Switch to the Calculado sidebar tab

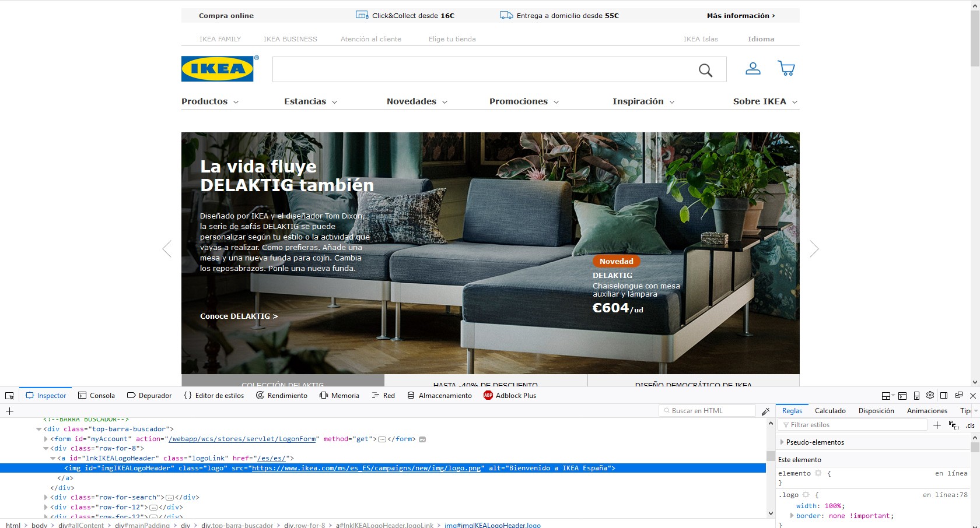coord(830,411)
